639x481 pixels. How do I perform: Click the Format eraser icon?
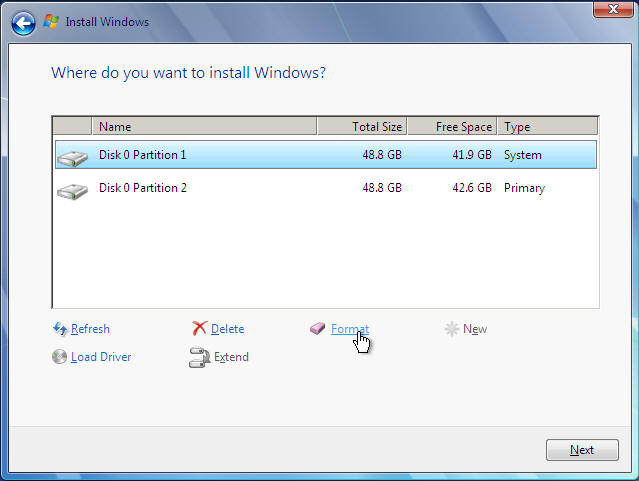(x=317, y=329)
